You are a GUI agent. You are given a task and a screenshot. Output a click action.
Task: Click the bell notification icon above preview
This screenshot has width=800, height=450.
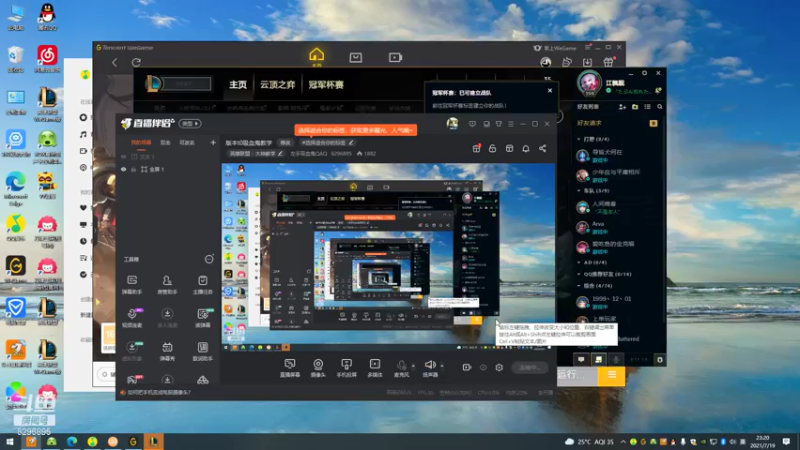[526, 148]
